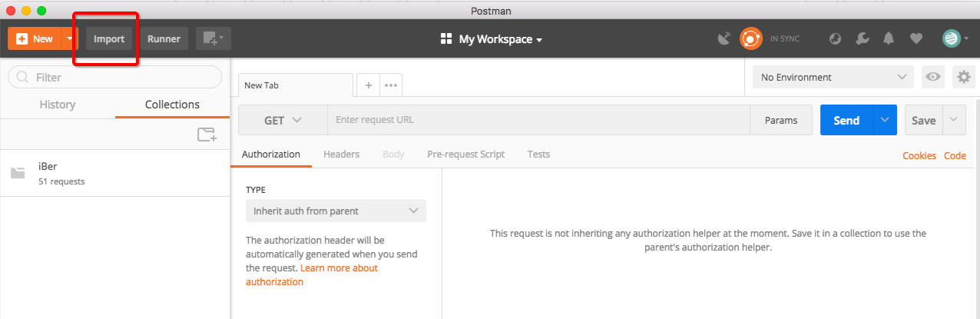Click the Params button
Viewport: 980px width, 319px height.
pos(781,120)
